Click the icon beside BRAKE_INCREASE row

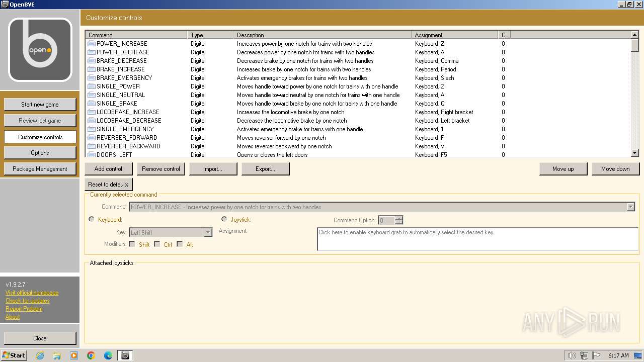[x=92, y=69]
